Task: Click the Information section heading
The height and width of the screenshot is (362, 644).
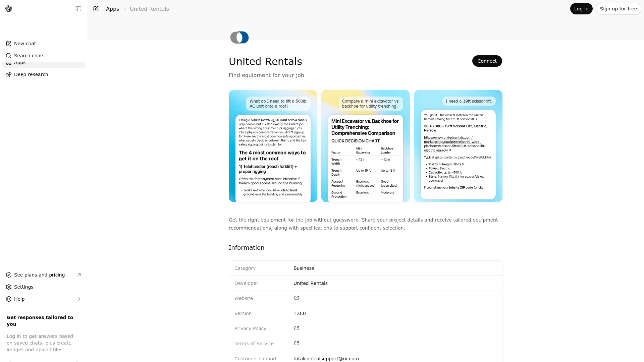Action: pyautogui.click(x=247, y=248)
